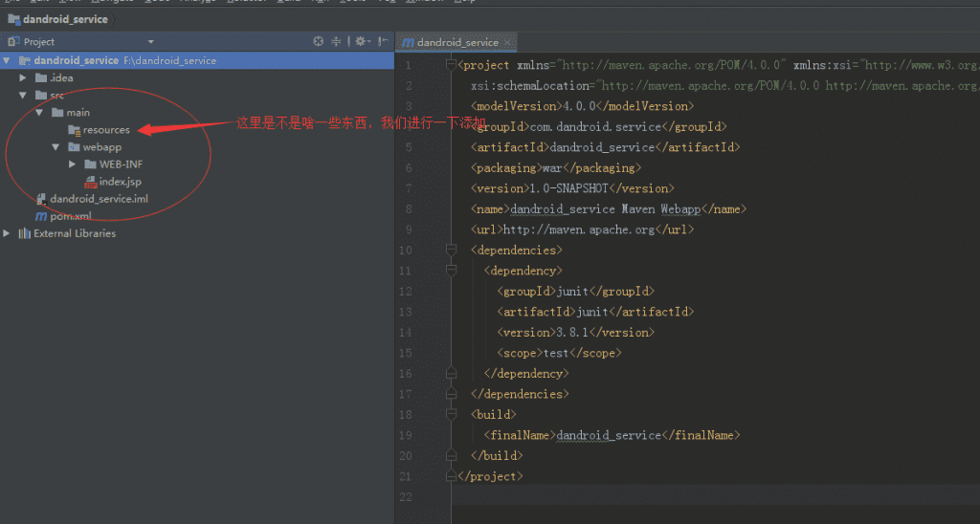Expand External Libraries node
980x524 pixels.
pyautogui.click(x=8, y=233)
